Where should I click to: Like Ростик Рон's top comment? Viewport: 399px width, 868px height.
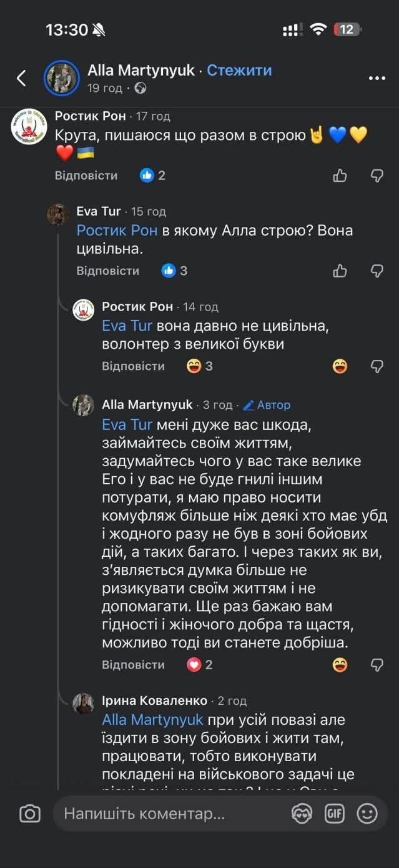340,176
